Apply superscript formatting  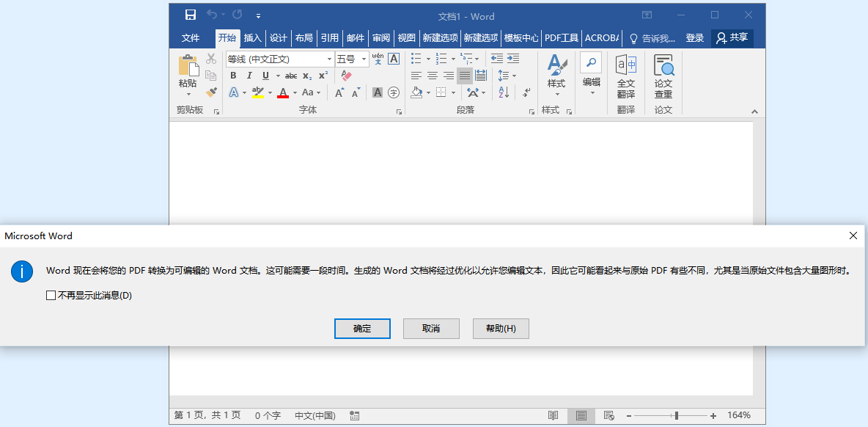click(323, 76)
